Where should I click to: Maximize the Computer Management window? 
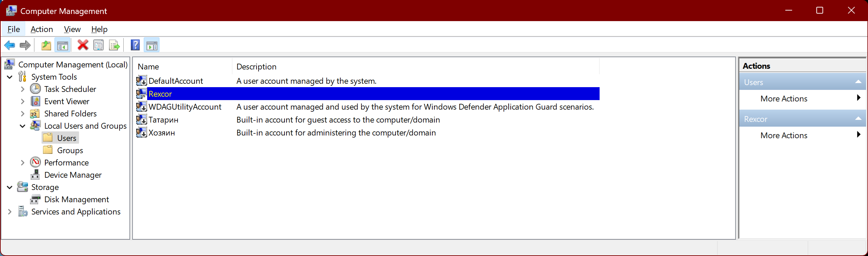coord(820,11)
